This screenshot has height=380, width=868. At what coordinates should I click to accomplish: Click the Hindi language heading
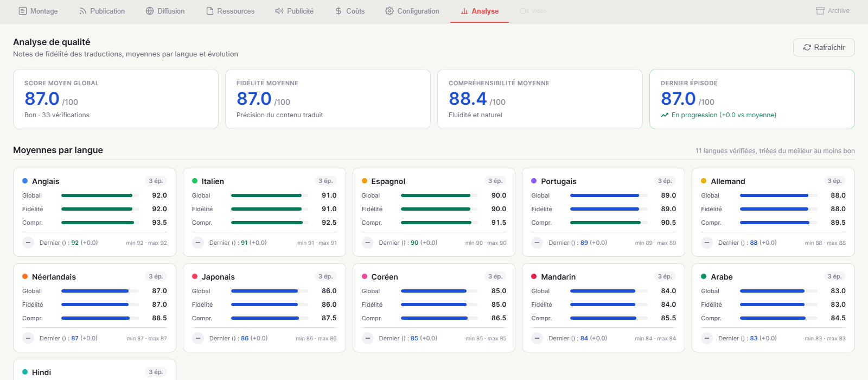[41, 372]
